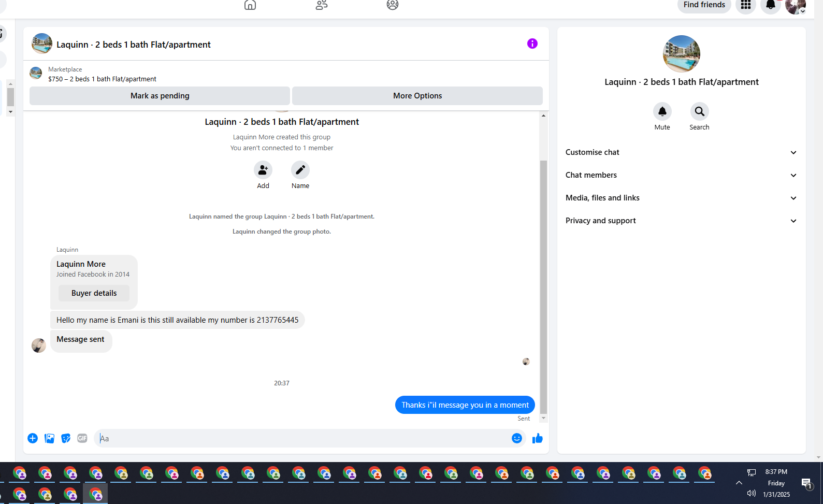
Task: Expand the Privacy and support section
Action: click(x=682, y=221)
